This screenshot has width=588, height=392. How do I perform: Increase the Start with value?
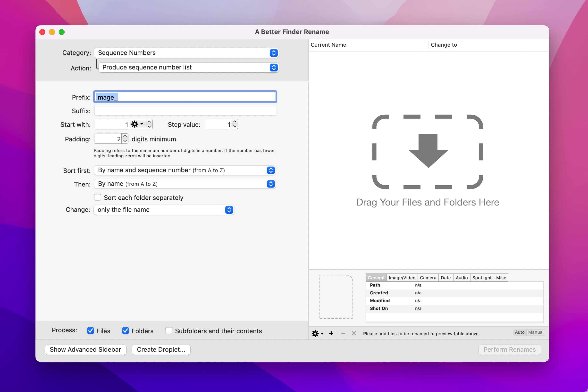click(x=149, y=122)
